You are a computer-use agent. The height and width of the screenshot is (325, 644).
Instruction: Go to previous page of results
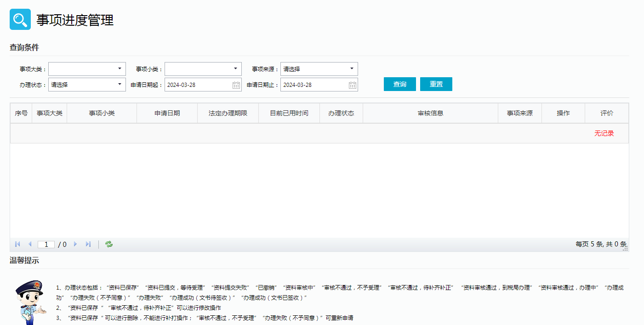[x=30, y=244]
